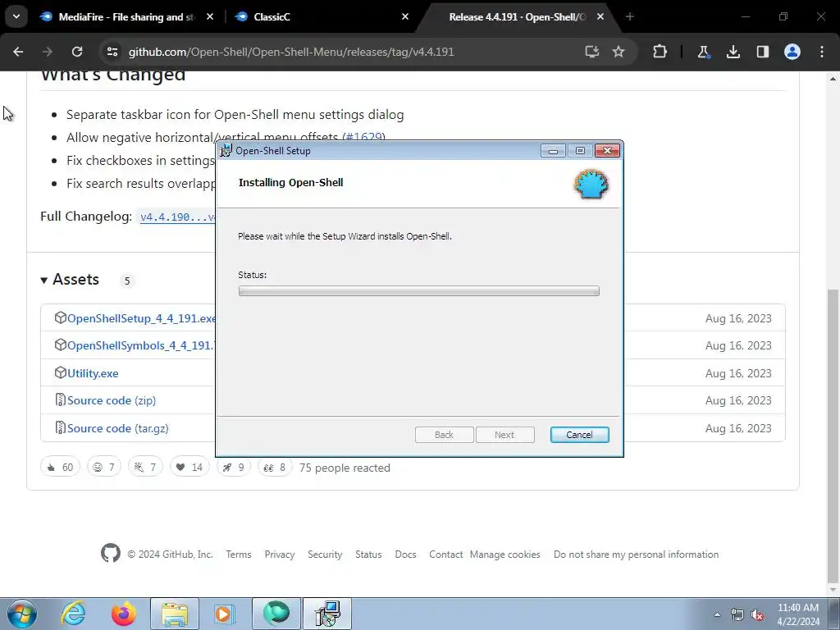Click the install app icon in address bar
The image size is (840, 630).
(592, 52)
